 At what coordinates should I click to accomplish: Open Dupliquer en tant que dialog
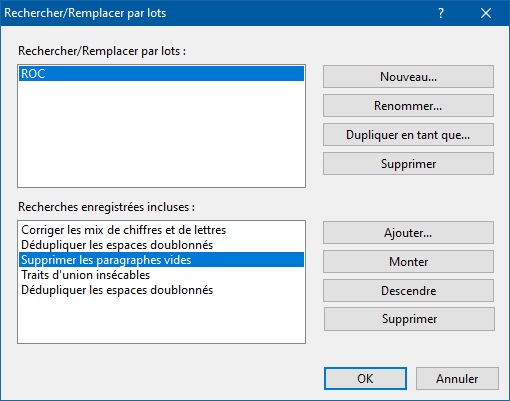coord(408,135)
